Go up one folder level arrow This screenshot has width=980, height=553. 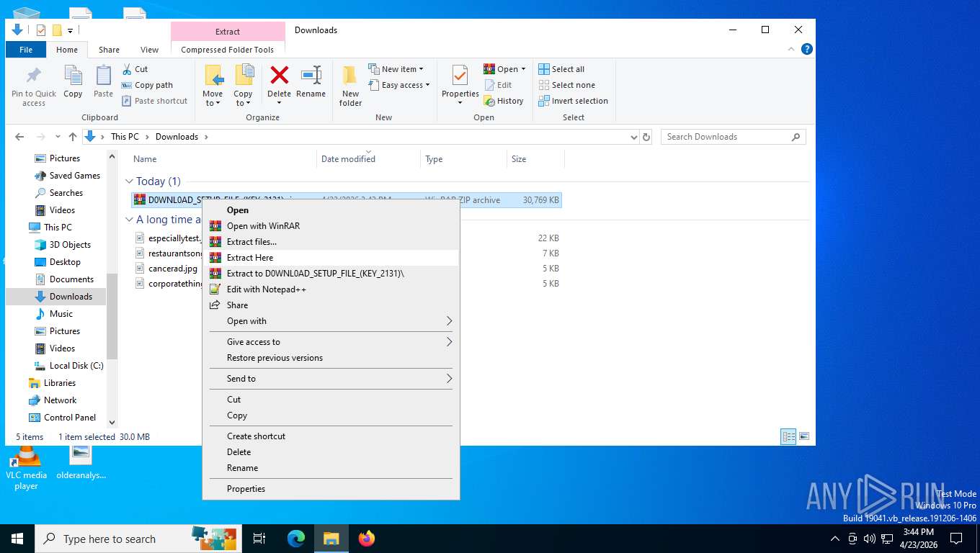(72, 137)
